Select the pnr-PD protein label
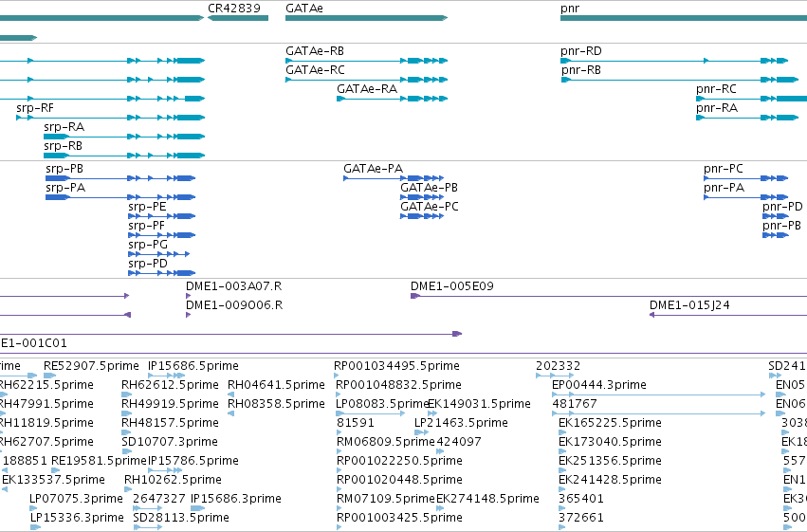Image resolution: width=807 pixels, height=532 pixels. [782, 207]
